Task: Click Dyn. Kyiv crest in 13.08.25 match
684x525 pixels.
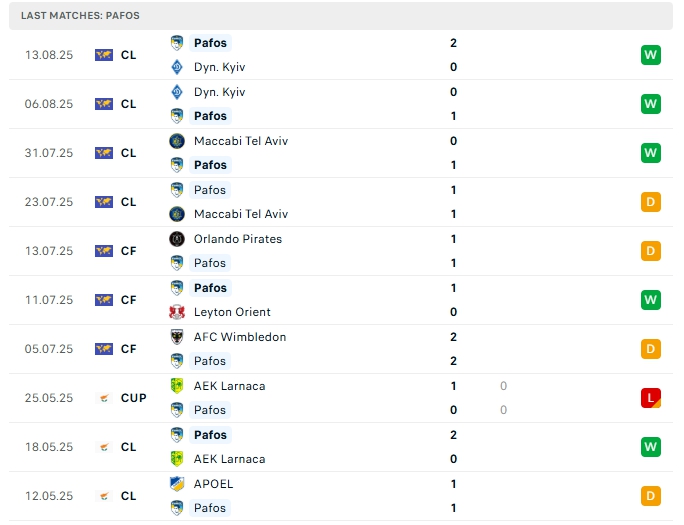Action: pyautogui.click(x=177, y=67)
